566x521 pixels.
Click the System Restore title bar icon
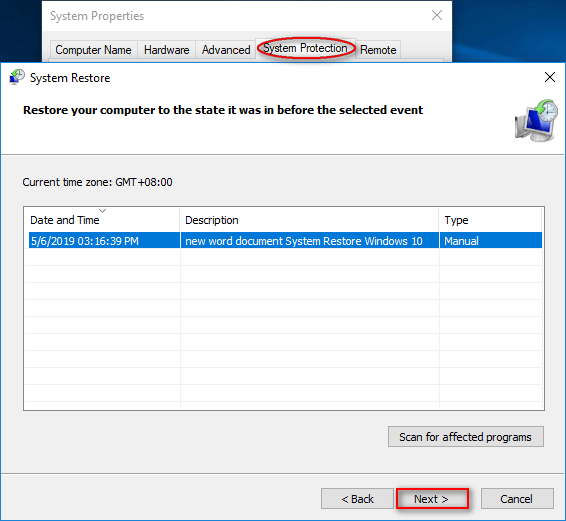17,77
